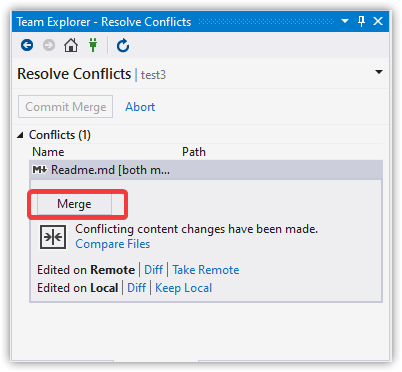This screenshot has height=372, width=402.
Task: Click the Name column header
Action: (x=48, y=152)
